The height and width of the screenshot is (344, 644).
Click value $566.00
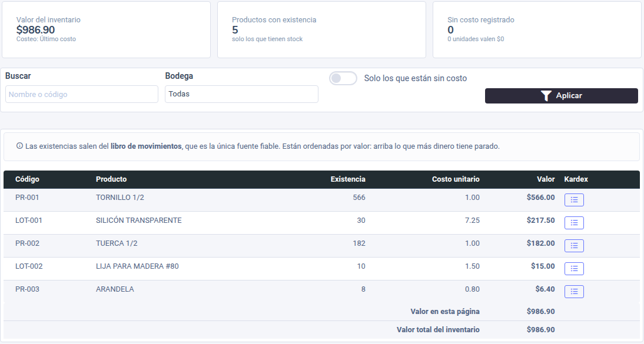point(540,198)
